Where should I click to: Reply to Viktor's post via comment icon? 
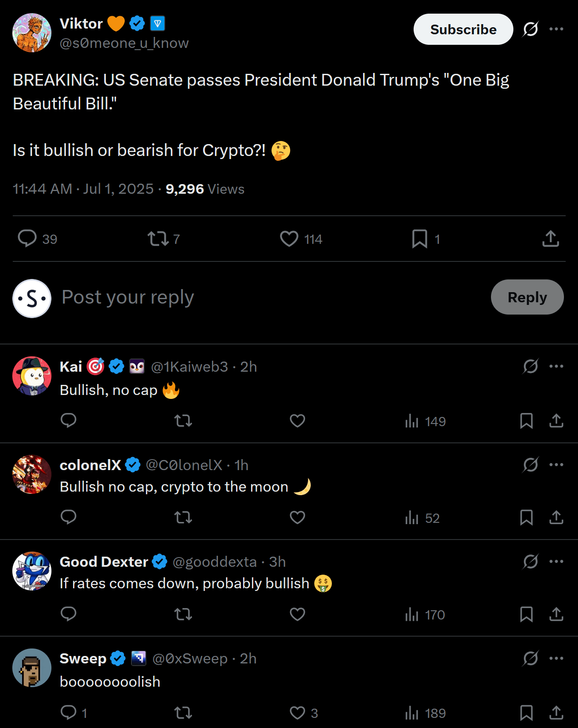coord(27,239)
